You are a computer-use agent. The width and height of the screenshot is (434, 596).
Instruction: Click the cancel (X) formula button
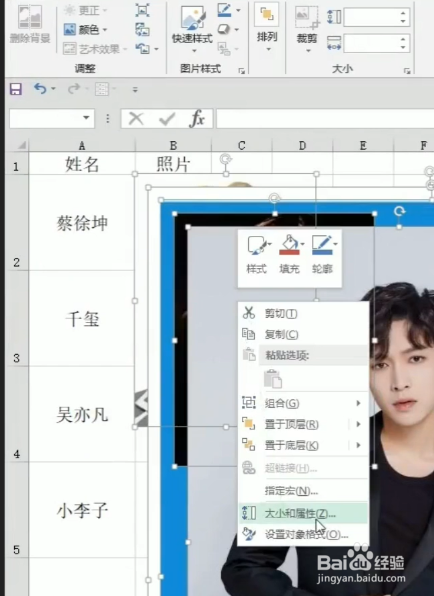pos(136,119)
